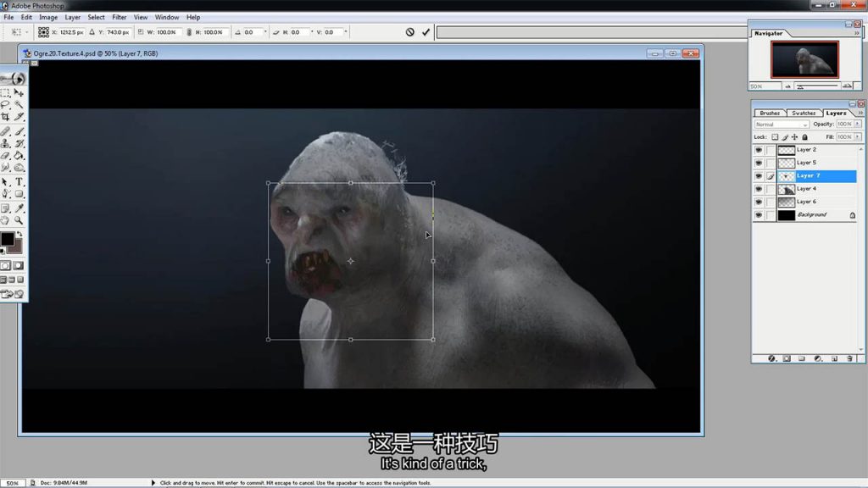The height and width of the screenshot is (488, 868).
Task: Switch to Quick Mask Mode
Action: [x=19, y=265]
